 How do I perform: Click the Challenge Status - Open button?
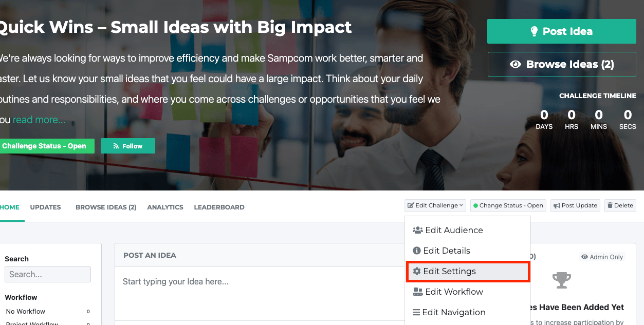point(45,146)
